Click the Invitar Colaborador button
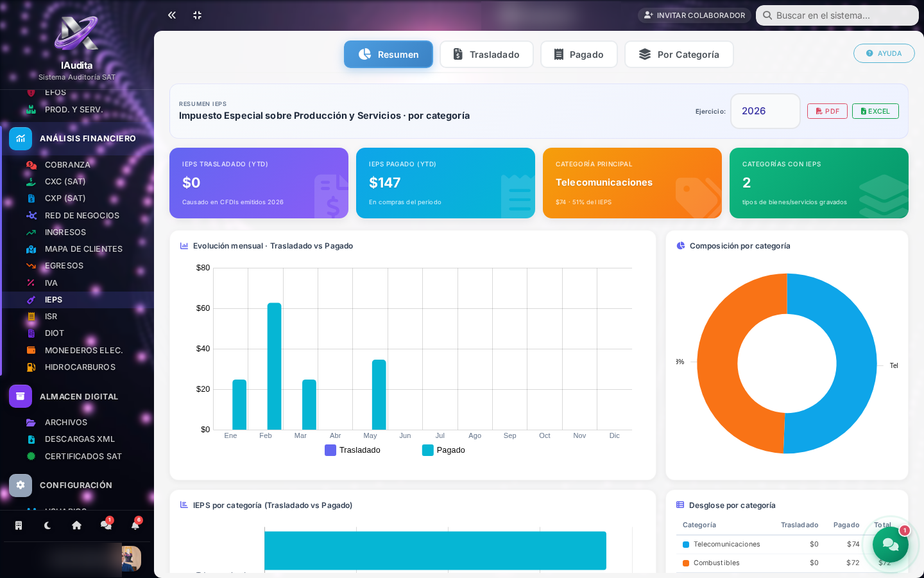The image size is (924, 578). point(694,15)
